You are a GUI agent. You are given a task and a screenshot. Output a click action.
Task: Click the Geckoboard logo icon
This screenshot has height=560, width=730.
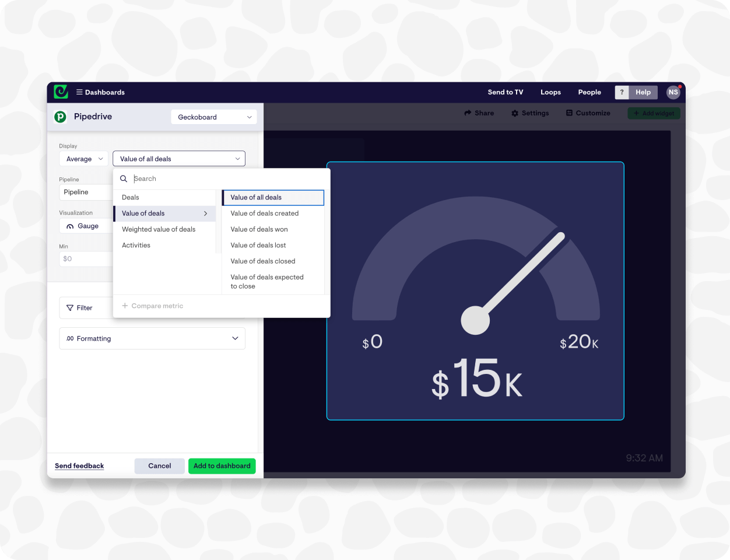(x=61, y=92)
